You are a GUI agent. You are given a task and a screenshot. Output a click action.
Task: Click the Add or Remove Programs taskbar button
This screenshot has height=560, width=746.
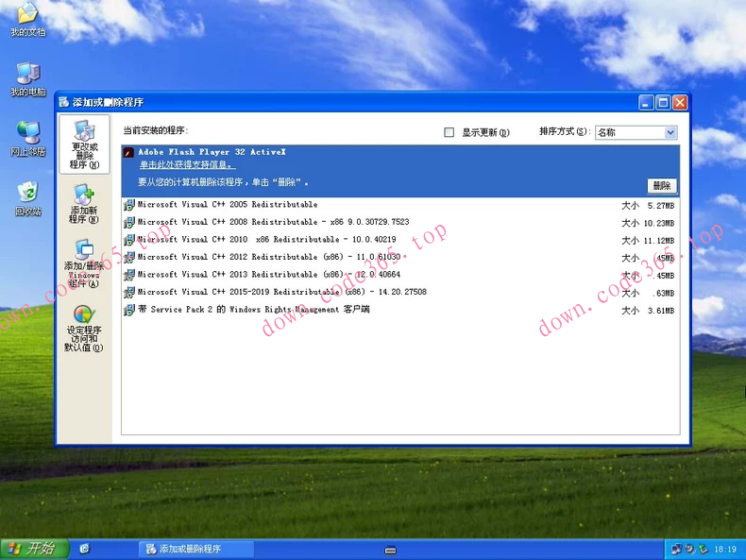tap(196, 549)
